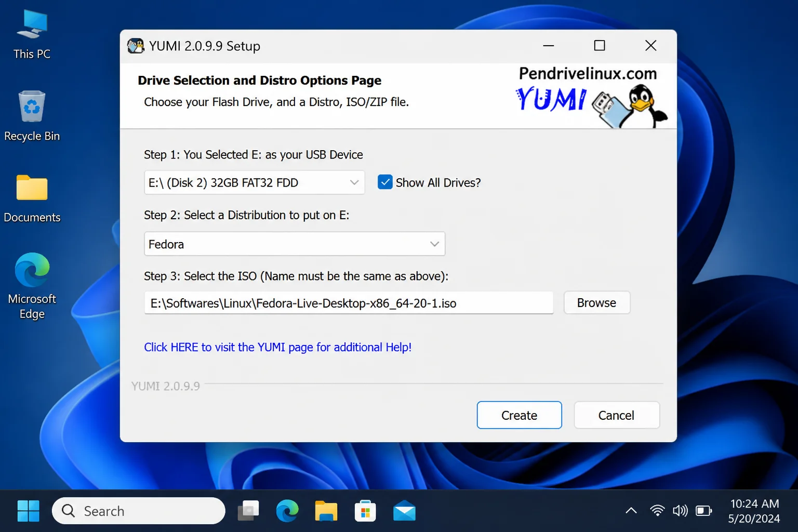Click the YUMI Pendrivelinux logo banner
The width and height of the screenshot is (798, 532).
(x=591, y=96)
